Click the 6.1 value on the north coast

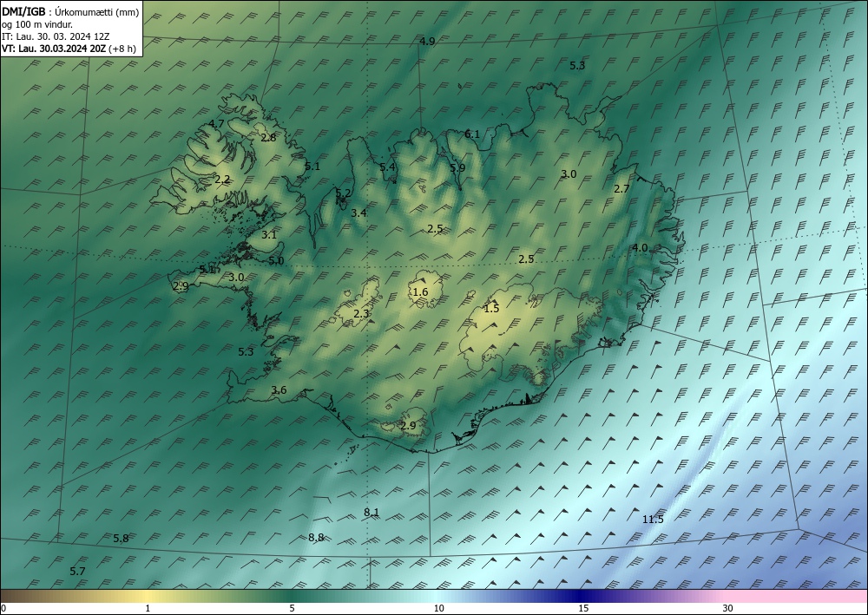pyautogui.click(x=471, y=134)
